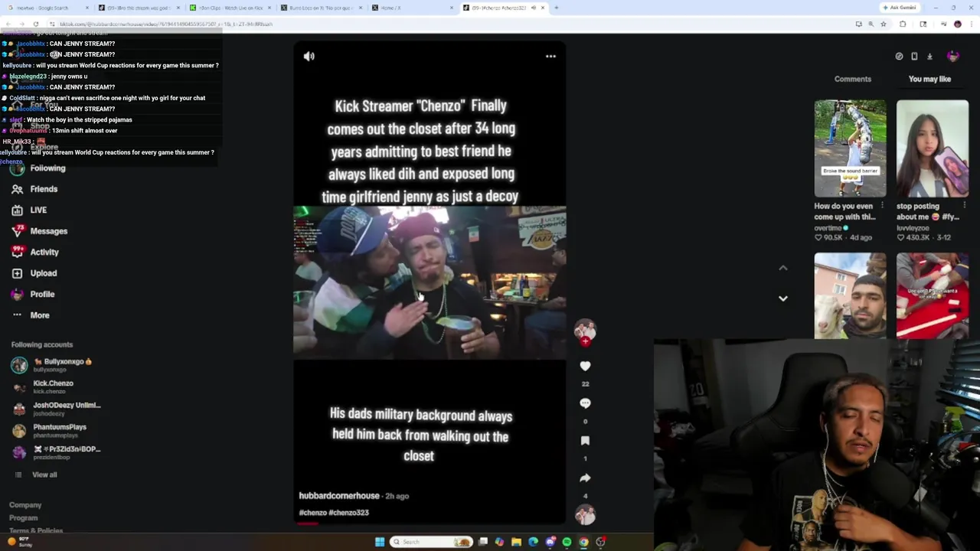
Task: Open the PhantuumsPlays followed account
Action: [49, 430]
